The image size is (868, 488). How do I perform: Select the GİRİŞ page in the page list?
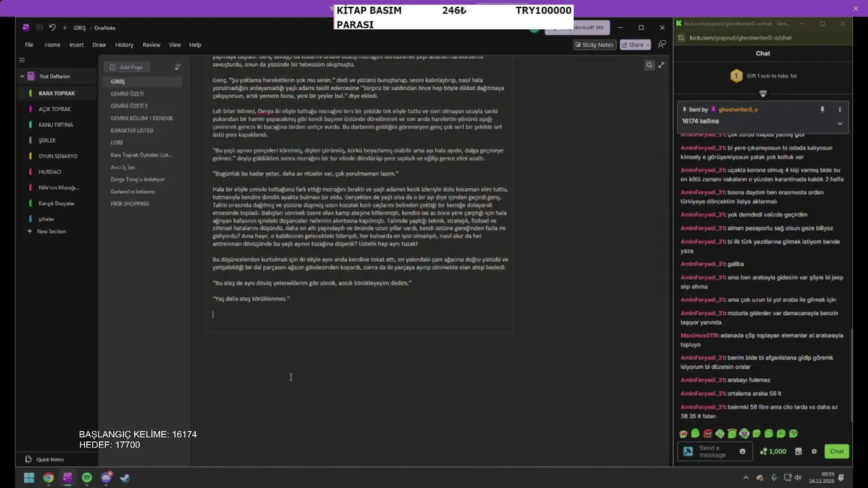[x=142, y=81]
